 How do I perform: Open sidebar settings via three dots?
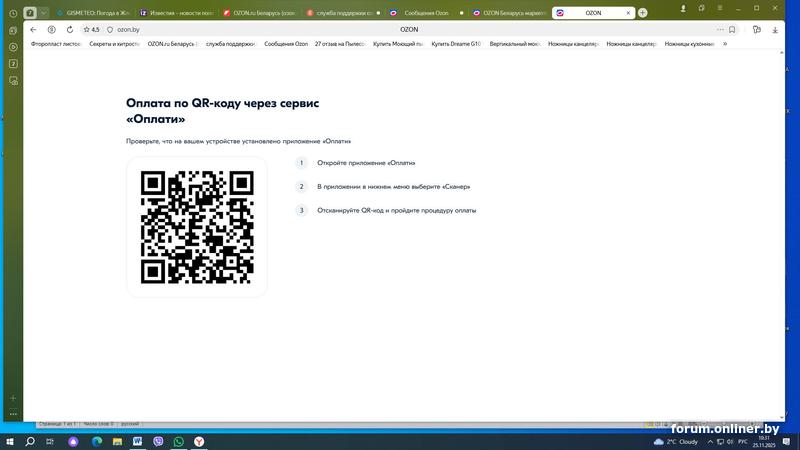(x=13, y=414)
